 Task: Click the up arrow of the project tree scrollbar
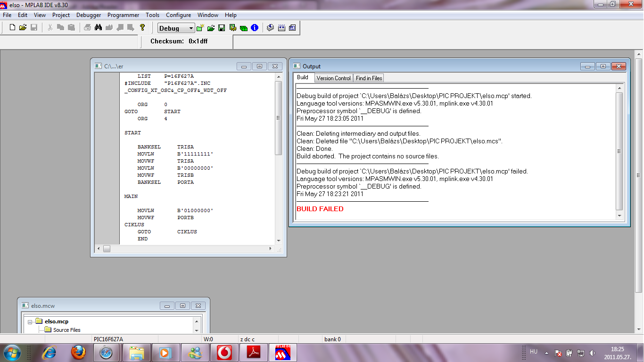click(x=197, y=321)
